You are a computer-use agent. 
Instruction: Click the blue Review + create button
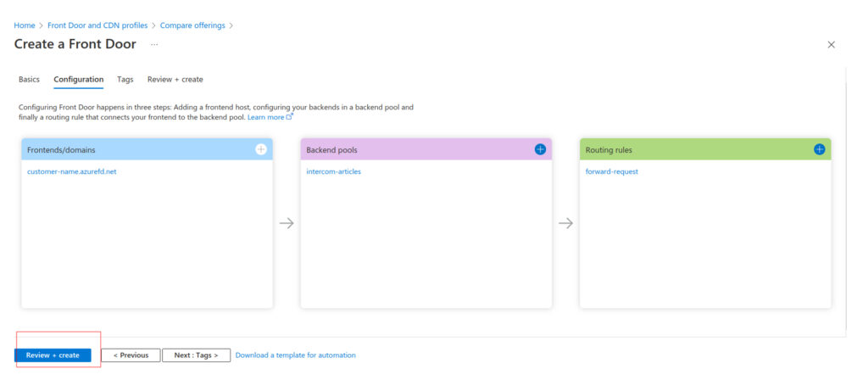coord(53,355)
